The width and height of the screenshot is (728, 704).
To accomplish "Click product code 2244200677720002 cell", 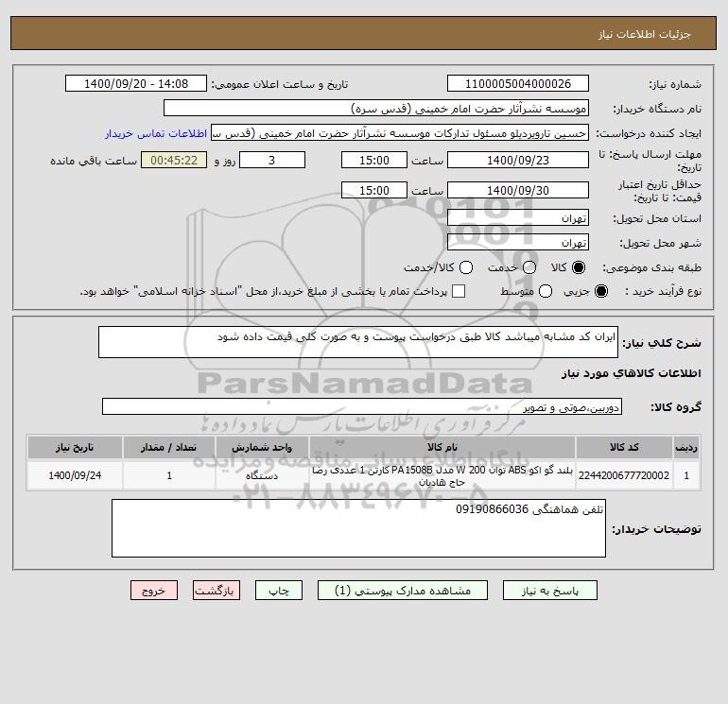I will [624, 475].
